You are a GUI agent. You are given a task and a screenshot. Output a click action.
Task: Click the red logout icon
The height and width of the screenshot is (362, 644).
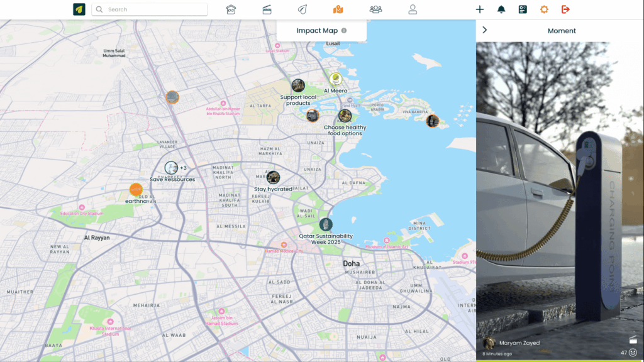565,9
